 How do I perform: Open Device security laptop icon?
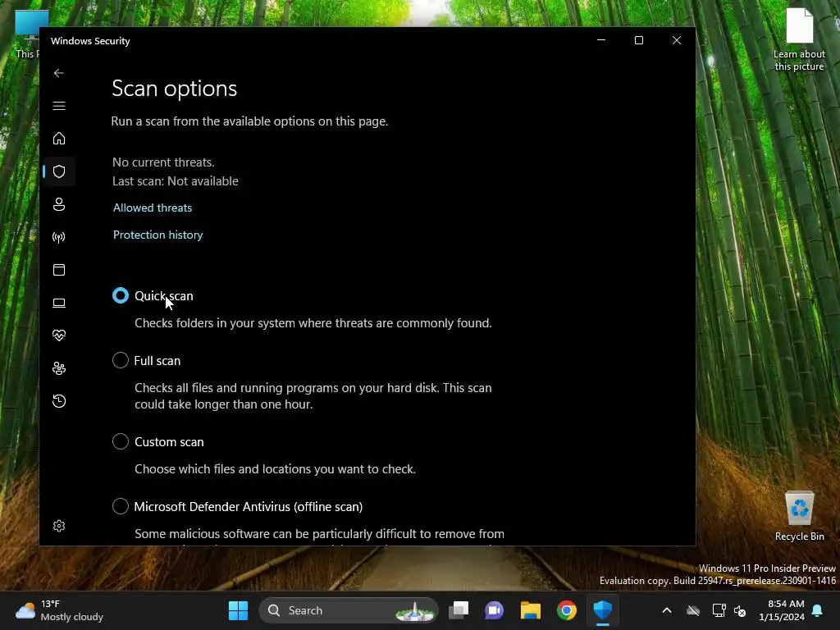(x=59, y=303)
